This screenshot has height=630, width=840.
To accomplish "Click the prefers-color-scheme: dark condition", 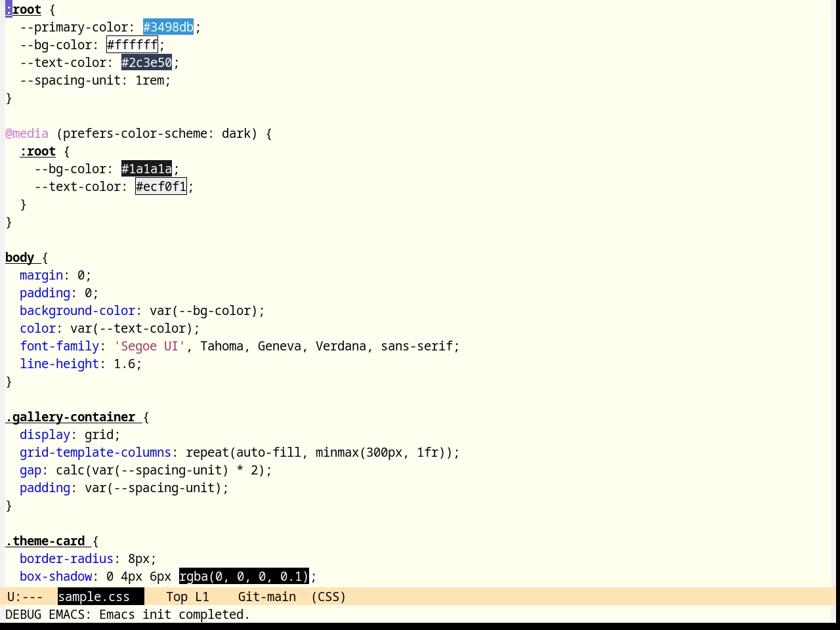I will [x=157, y=133].
